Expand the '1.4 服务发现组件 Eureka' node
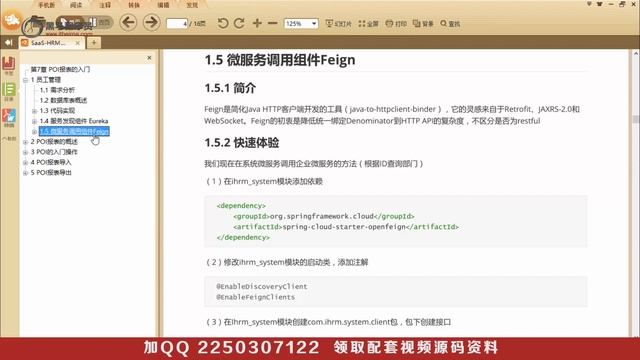The width and height of the screenshot is (640, 360). pyautogui.click(x=34, y=121)
